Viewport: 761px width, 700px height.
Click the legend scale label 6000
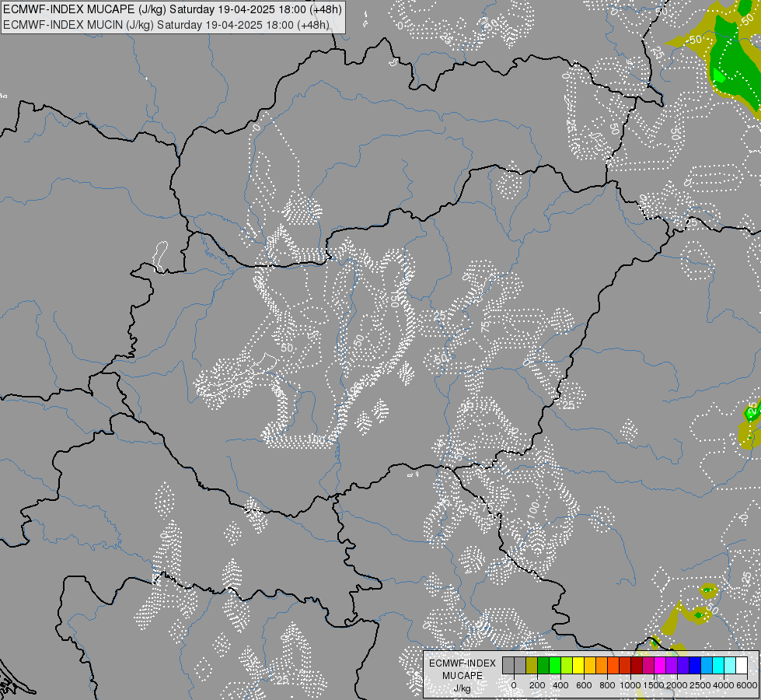click(747, 685)
